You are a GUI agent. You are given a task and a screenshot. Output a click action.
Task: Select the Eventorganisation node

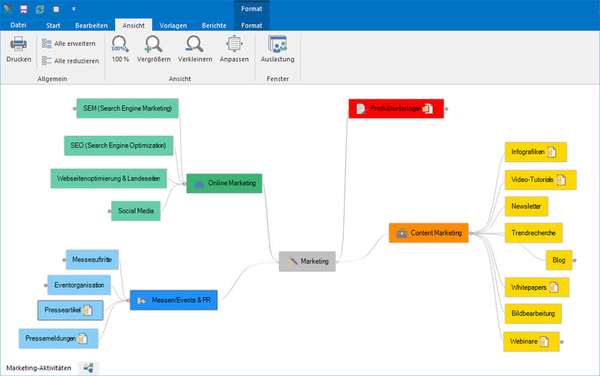[x=79, y=285]
